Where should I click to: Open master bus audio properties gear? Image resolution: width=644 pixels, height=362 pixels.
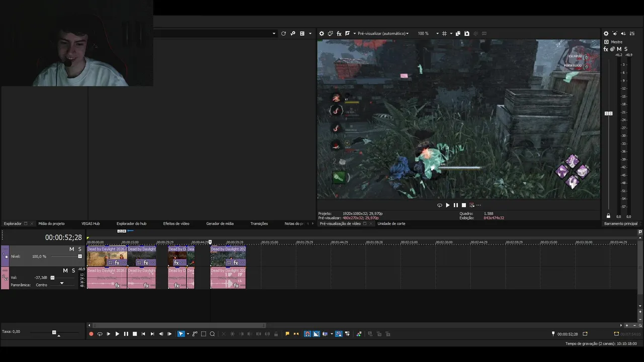606,34
